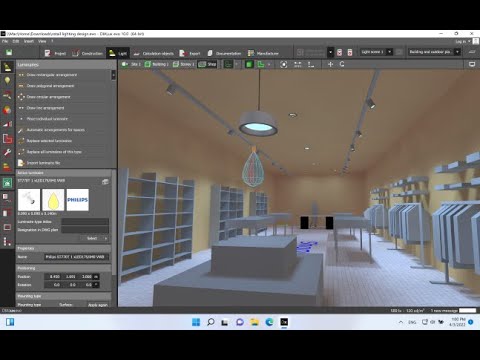Click the measurement axis icon in the view toolbar
Screen dimensions: 480x360
tap(311, 64)
